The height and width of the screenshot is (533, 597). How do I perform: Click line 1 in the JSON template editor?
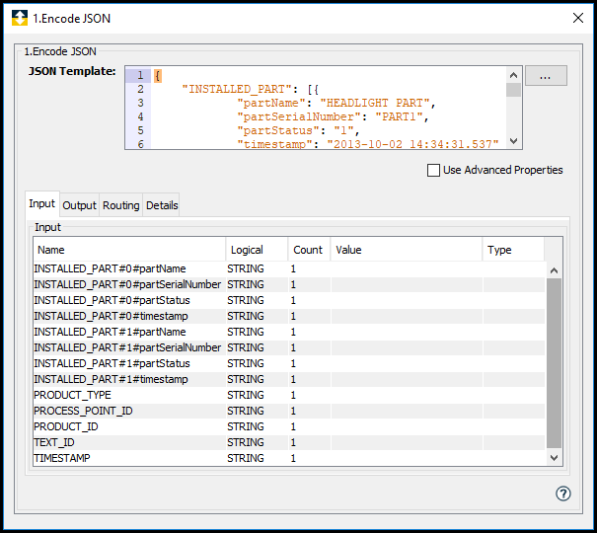[327, 75]
